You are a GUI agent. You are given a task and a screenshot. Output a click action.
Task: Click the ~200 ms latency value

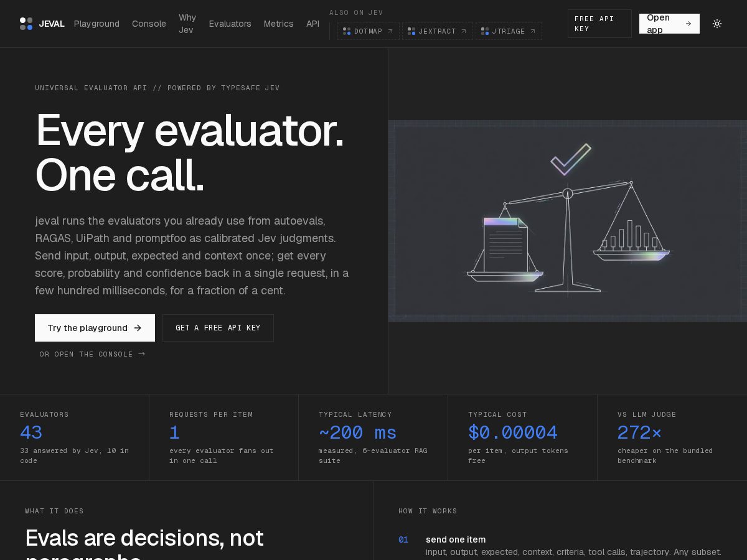click(357, 432)
